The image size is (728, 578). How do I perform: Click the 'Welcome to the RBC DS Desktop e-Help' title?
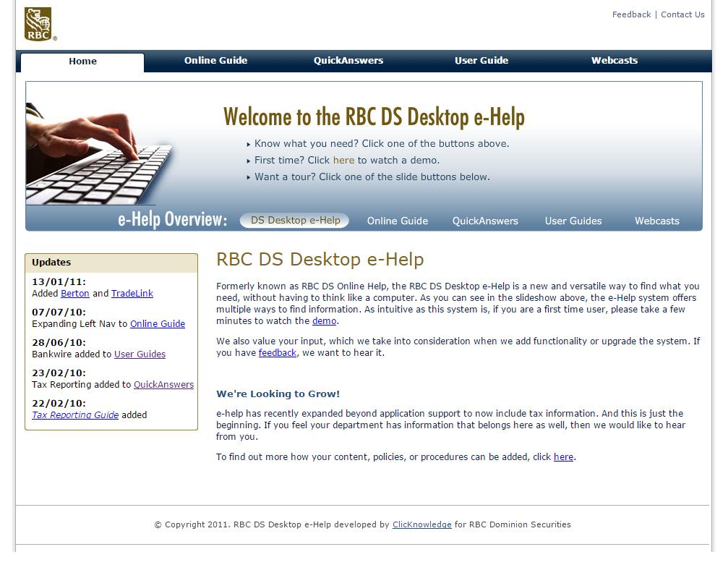coord(374,116)
